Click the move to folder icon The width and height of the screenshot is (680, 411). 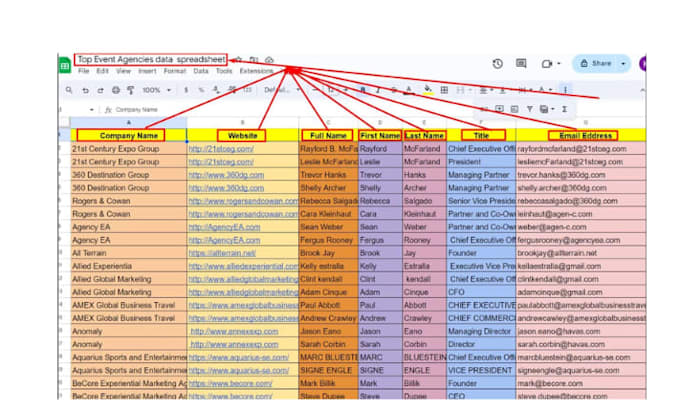tap(254, 60)
